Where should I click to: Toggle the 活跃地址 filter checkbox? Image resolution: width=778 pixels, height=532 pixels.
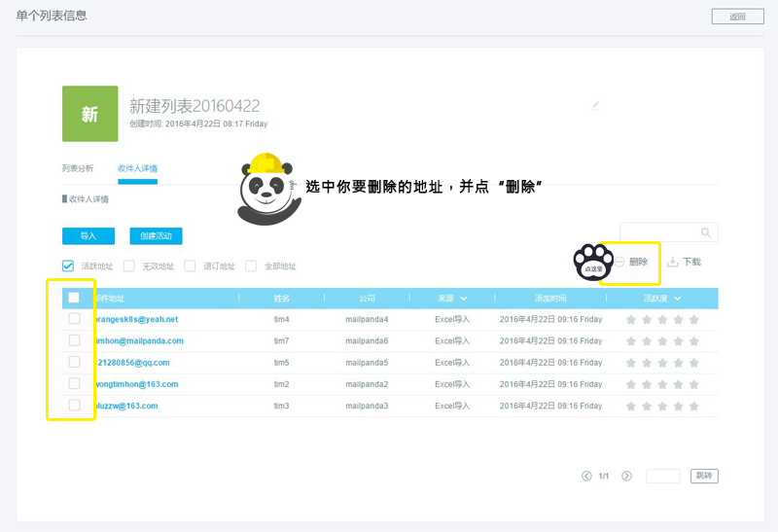click(68, 266)
